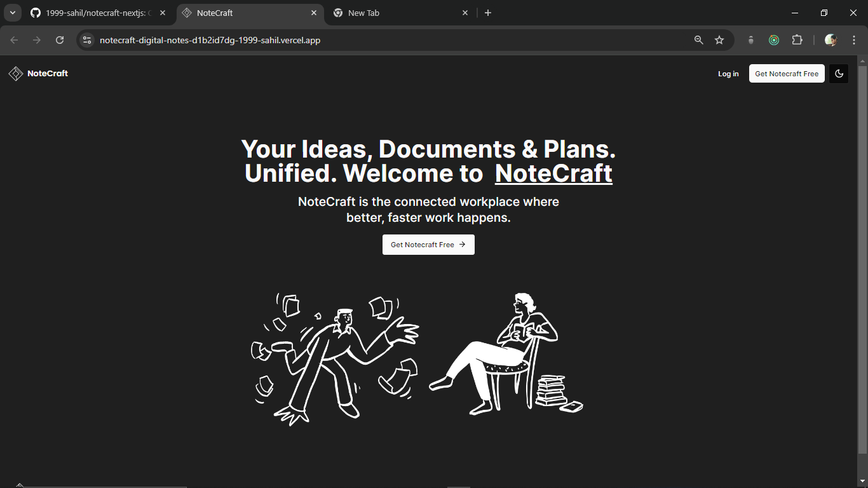Click the scrollbar up arrow
The width and height of the screenshot is (868, 488).
click(x=862, y=60)
